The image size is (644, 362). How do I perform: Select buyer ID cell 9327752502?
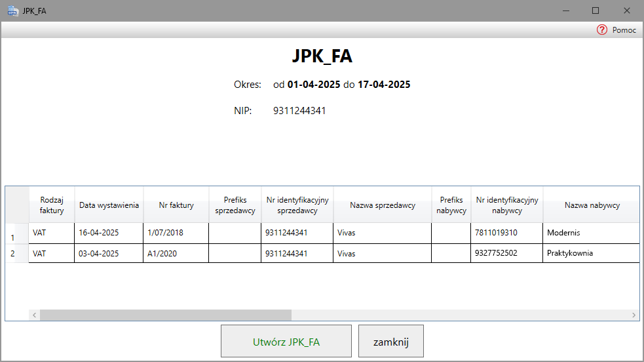tap(507, 254)
